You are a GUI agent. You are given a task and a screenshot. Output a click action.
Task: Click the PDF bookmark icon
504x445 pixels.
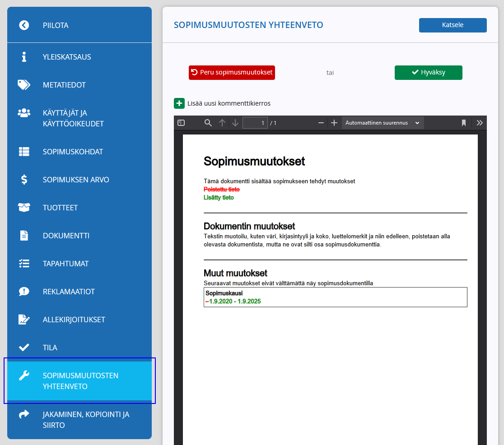[463, 123]
